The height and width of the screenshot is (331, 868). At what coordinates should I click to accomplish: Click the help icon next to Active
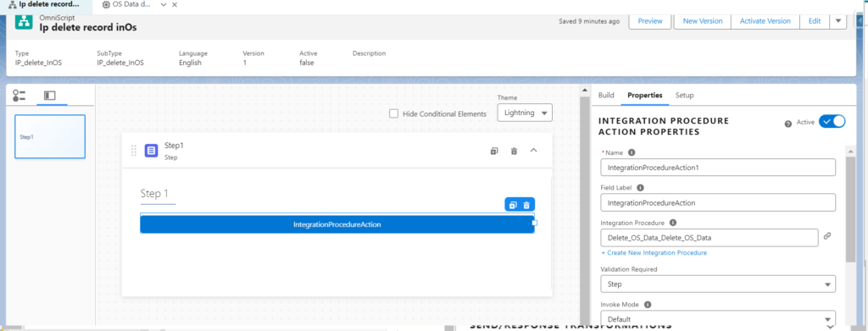tap(787, 124)
